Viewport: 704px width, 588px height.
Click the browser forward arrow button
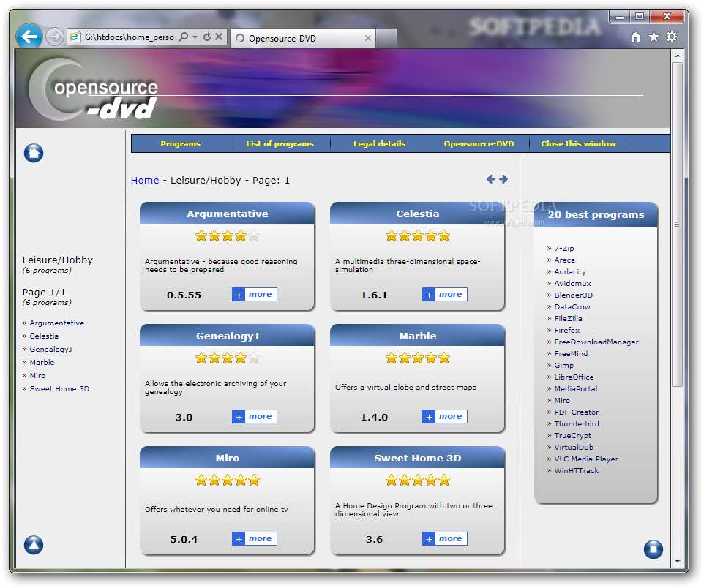tap(55, 37)
